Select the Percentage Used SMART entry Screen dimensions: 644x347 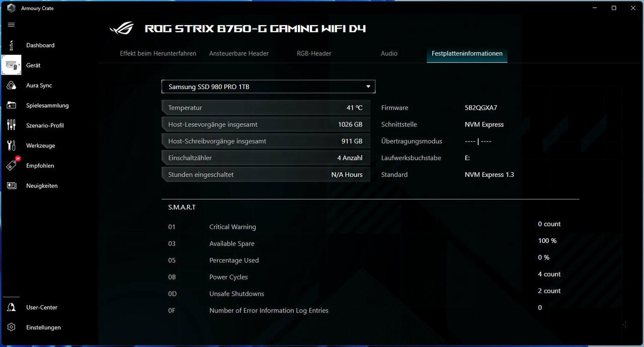[234, 260]
